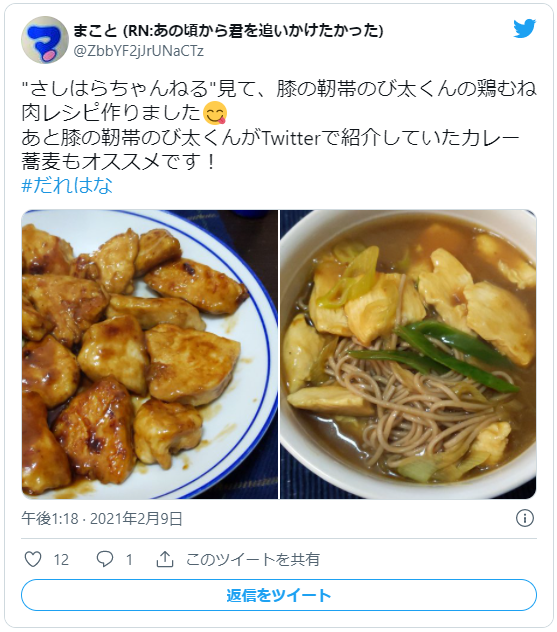Open the #だれはな hashtag link
Screen dimensions: 557x632
[x=67, y=185]
